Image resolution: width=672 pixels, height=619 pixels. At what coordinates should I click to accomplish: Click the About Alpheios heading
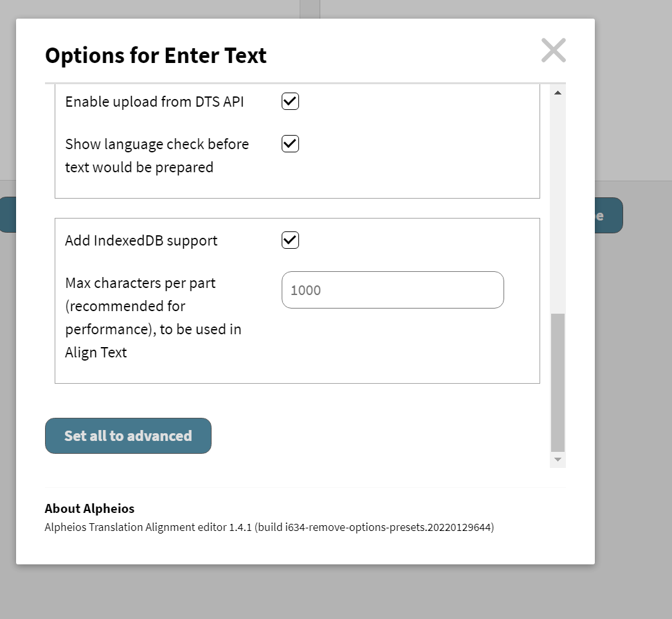point(89,508)
